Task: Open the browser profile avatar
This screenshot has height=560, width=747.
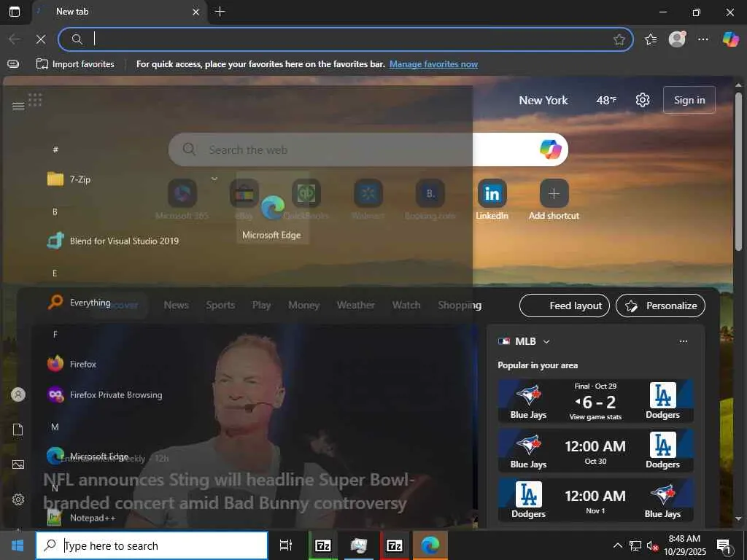Action: 677,39
